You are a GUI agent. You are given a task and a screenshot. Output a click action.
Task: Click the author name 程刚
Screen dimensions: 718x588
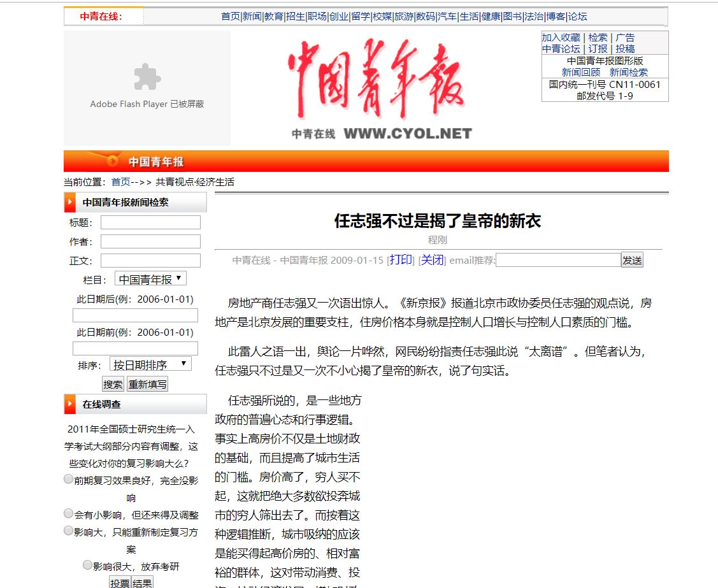pos(437,240)
